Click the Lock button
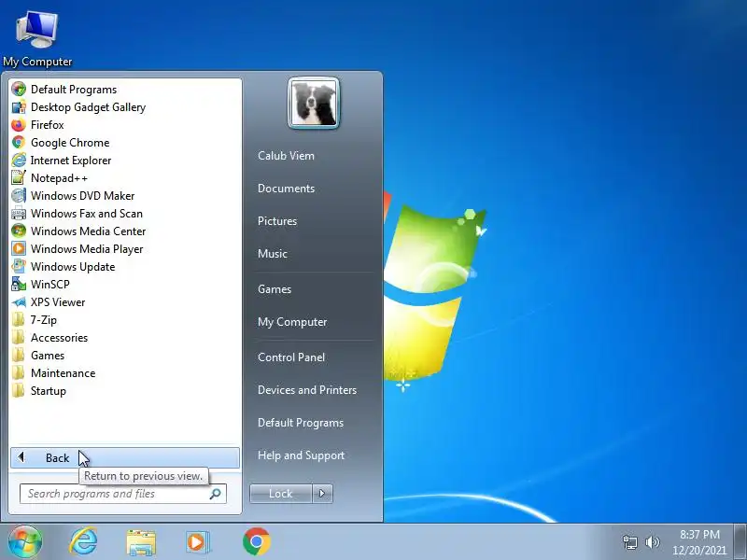Image resolution: width=747 pixels, height=560 pixels. (x=281, y=494)
